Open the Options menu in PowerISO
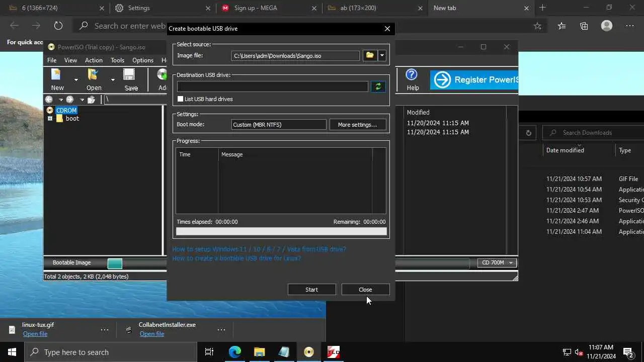The width and height of the screenshot is (644, 362). (143, 60)
